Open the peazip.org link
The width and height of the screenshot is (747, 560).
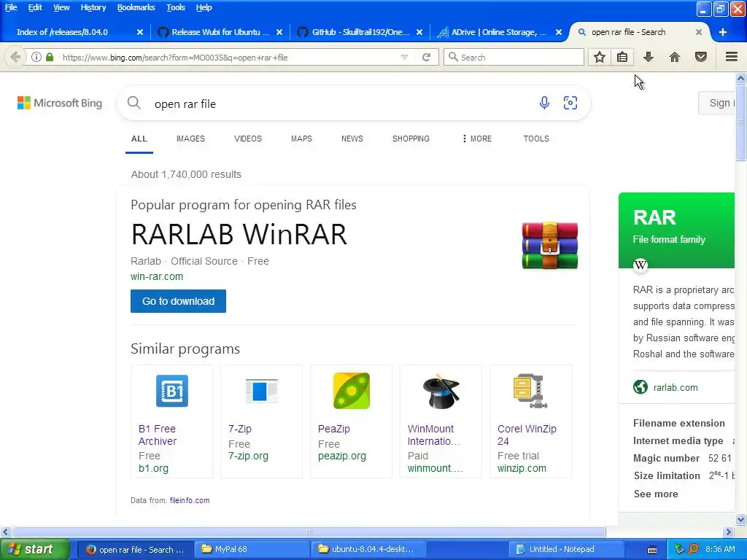[342, 456]
